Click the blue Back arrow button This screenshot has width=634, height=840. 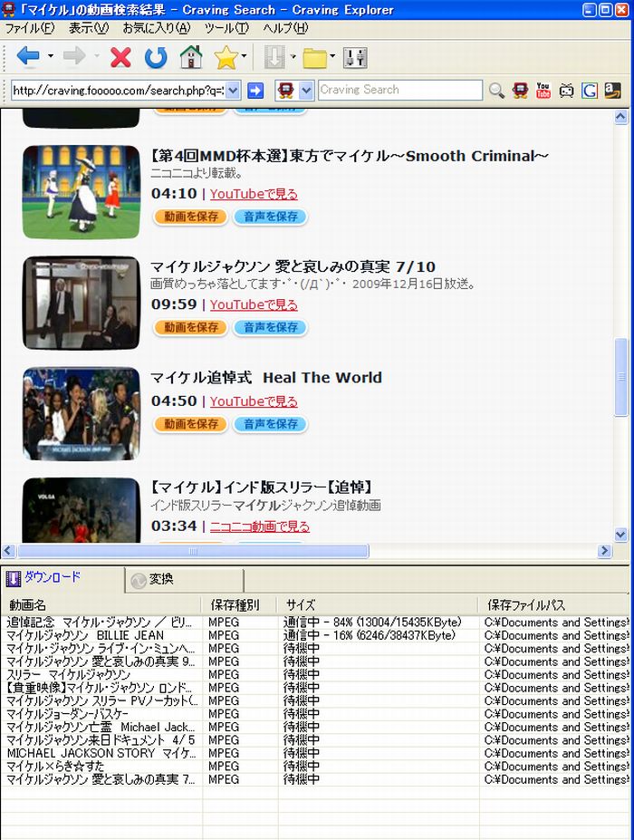27,58
